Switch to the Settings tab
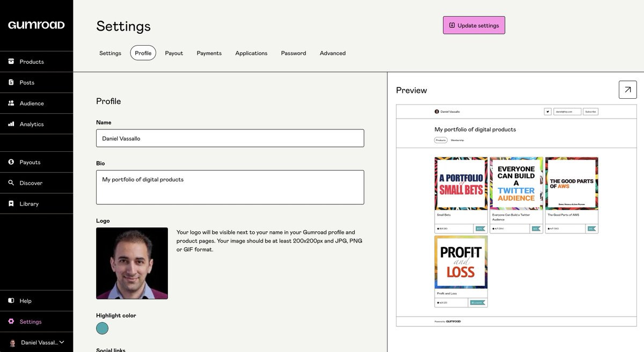The image size is (644, 352). (x=110, y=53)
